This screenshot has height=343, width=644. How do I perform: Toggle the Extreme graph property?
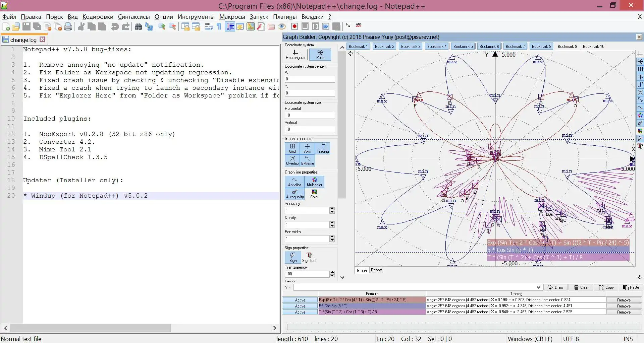[308, 160]
